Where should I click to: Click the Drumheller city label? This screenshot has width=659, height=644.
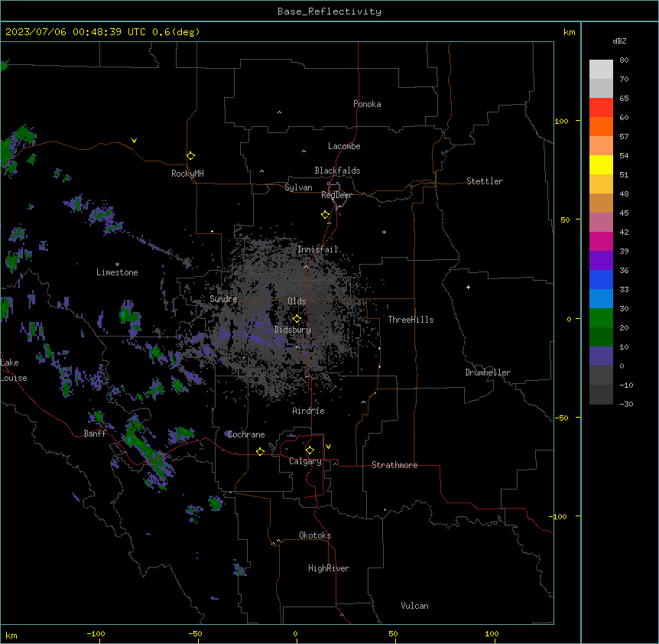[x=488, y=372]
